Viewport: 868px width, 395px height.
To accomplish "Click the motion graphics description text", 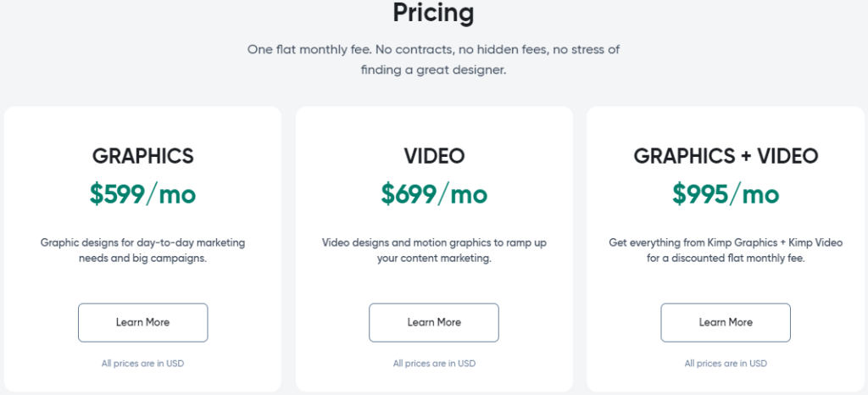I will coord(434,250).
